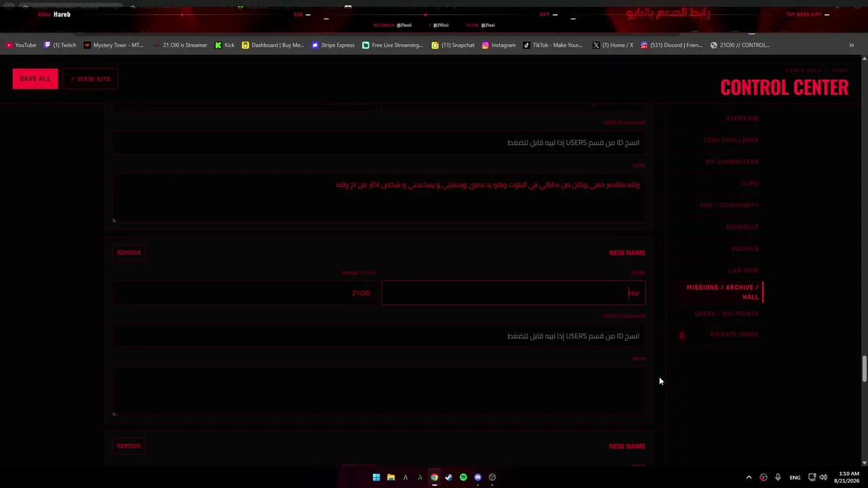Show more bookmarks with the overflow chevron
Viewport: 868px width, 488px height.
(x=851, y=45)
